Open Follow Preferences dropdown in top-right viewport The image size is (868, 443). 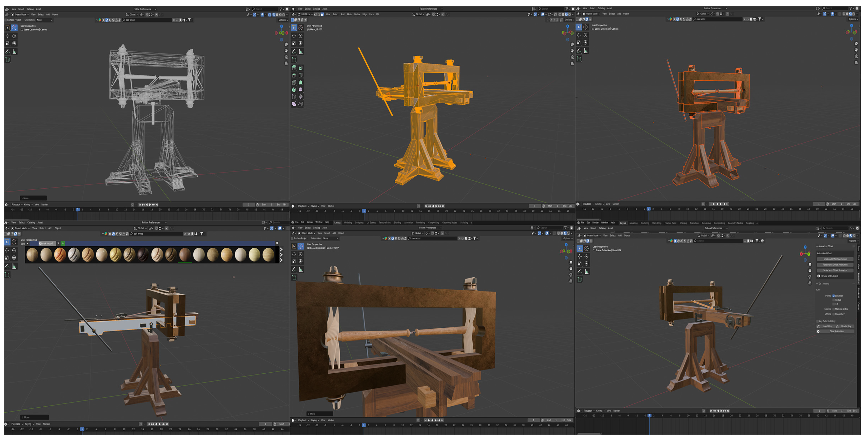point(715,8)
